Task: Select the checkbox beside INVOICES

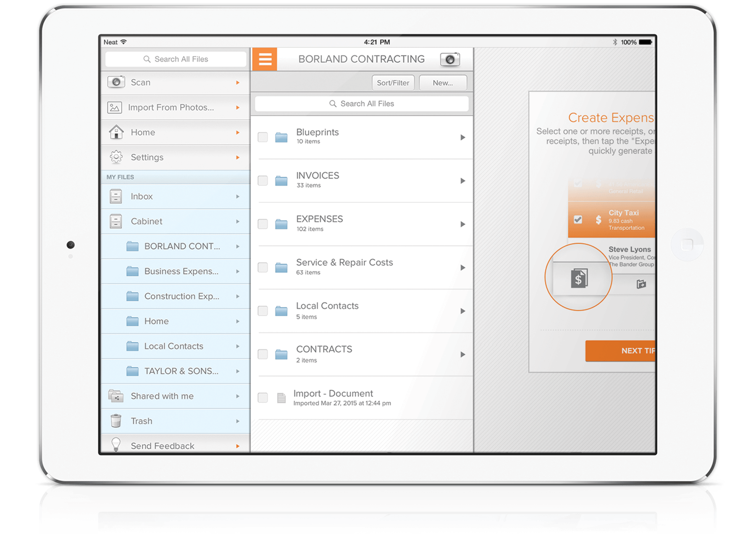Action: pos(262,181)
